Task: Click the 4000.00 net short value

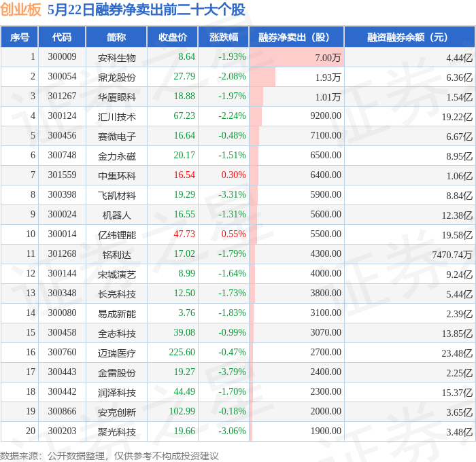Action: tap(326, 274)
